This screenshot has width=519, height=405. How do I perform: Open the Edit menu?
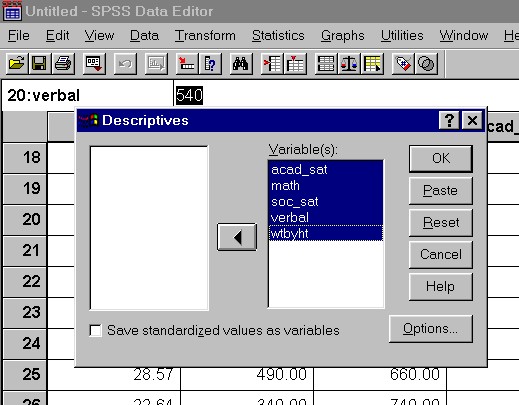(x=57, y=35)
